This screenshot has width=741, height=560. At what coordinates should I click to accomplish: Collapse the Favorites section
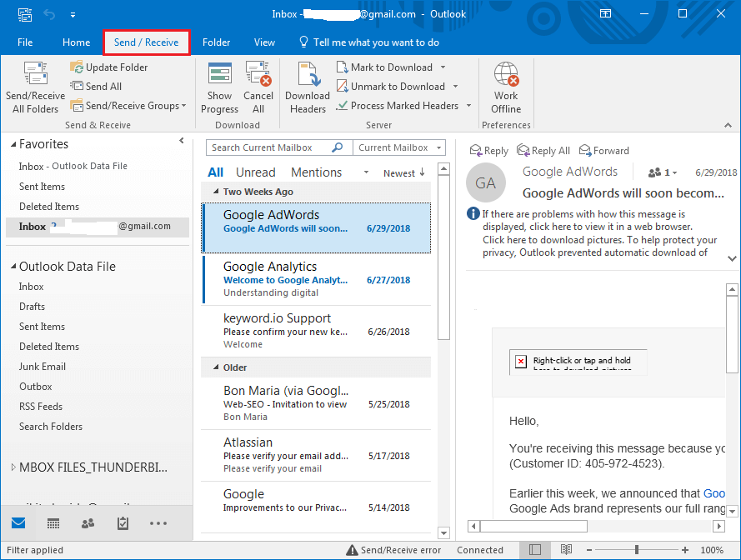13,144
